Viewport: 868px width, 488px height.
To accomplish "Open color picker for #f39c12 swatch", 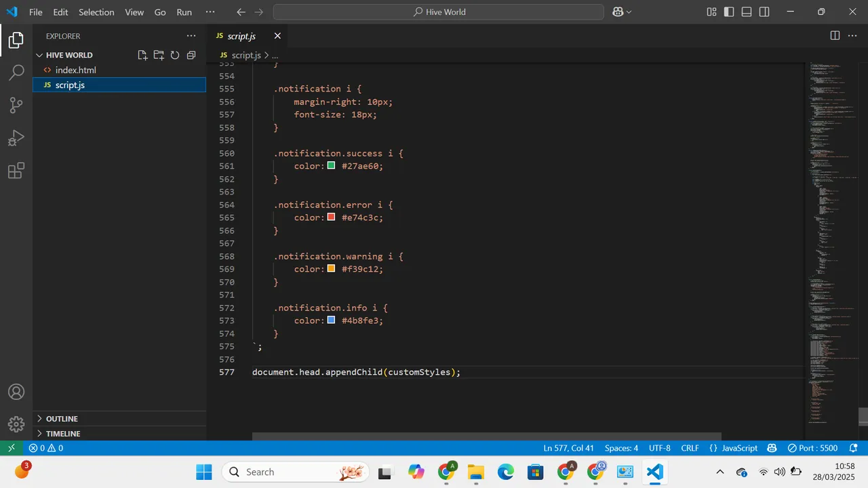I will pyautogui.click(x=331, y=268).
